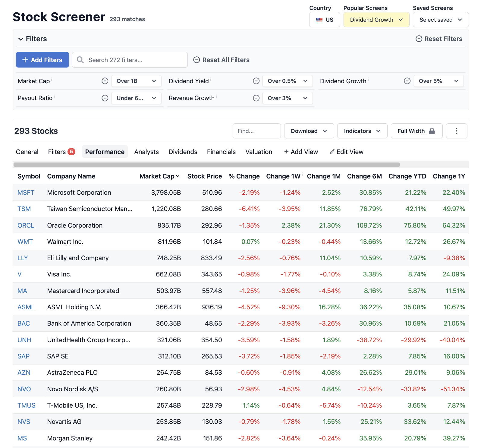
Task: Open the Download format dropdown
Action: point(309,131)
